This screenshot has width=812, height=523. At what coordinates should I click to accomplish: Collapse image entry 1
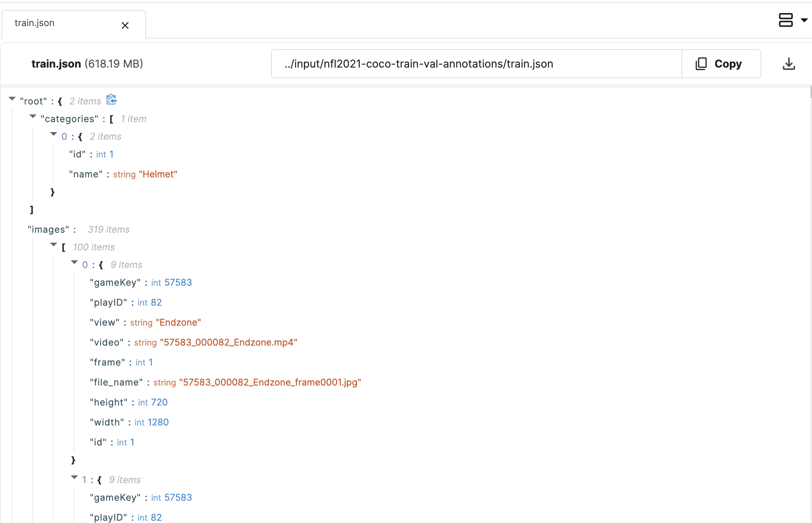click(75, 477)
